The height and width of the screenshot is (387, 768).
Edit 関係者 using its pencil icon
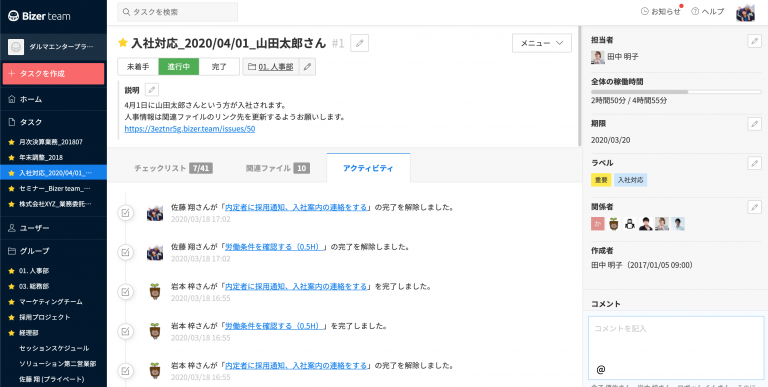coord(755,207)
